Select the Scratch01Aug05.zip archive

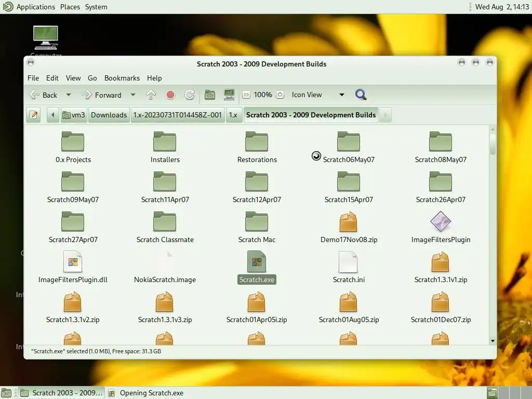pyautogui.click(x=349, y=308)
